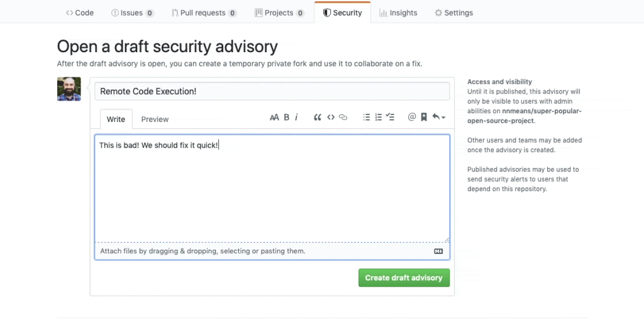Insert code formatting
This screenshot has height=322, width=644.
point(331,117)
